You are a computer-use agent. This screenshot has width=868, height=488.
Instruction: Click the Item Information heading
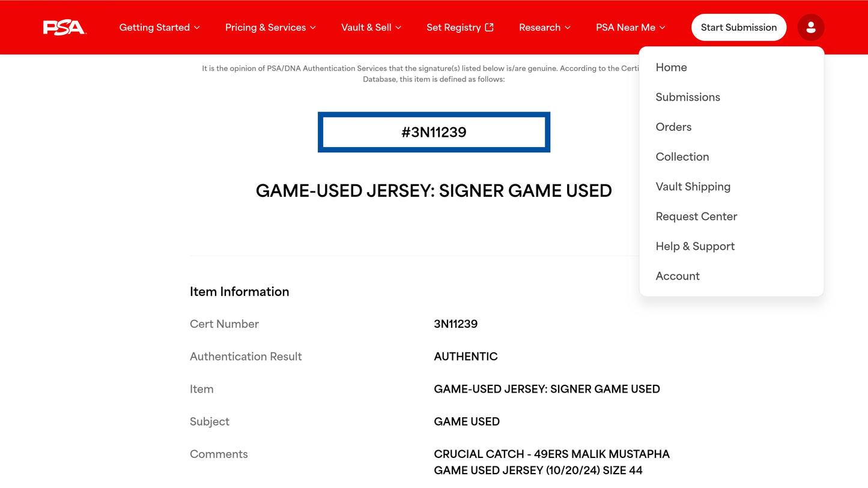[x=240, y=292]
